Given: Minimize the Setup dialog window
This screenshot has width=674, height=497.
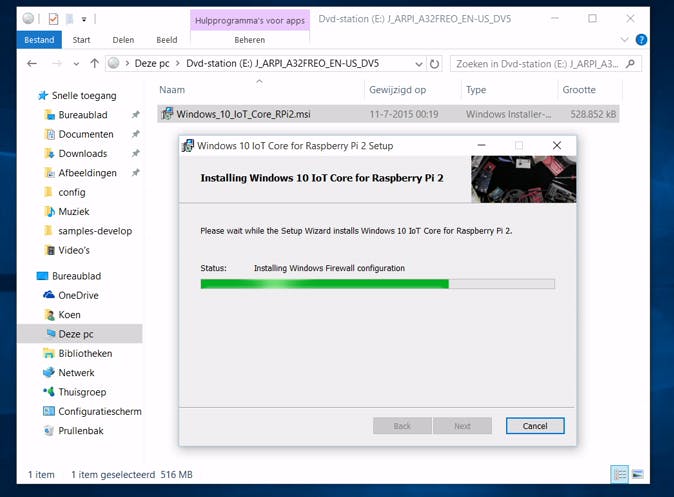Looking at the screenshot, I should (x=481, y=145).
